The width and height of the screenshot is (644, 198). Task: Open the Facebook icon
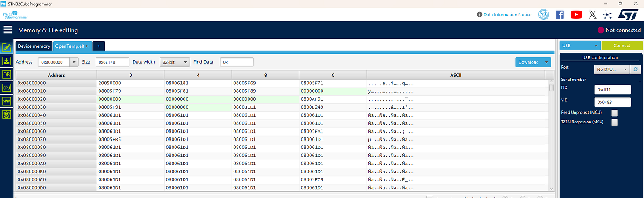(560, 15)
